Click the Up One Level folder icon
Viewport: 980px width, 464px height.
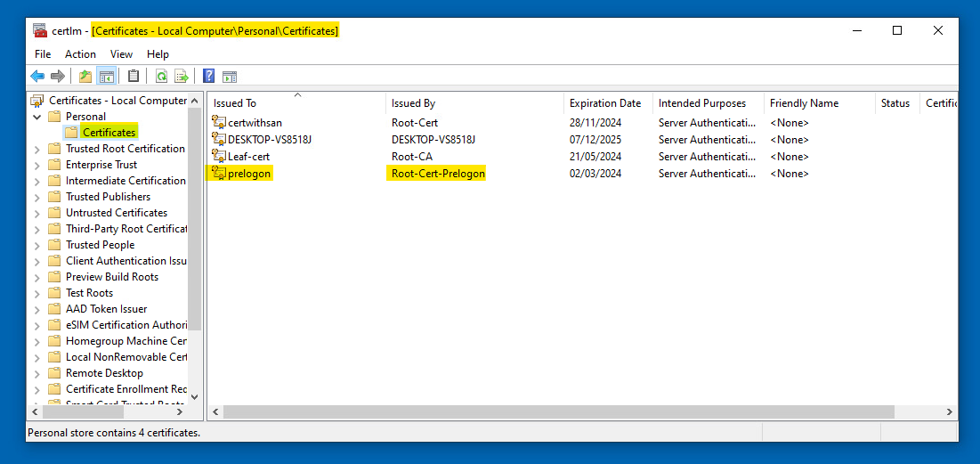coord(85,77)
